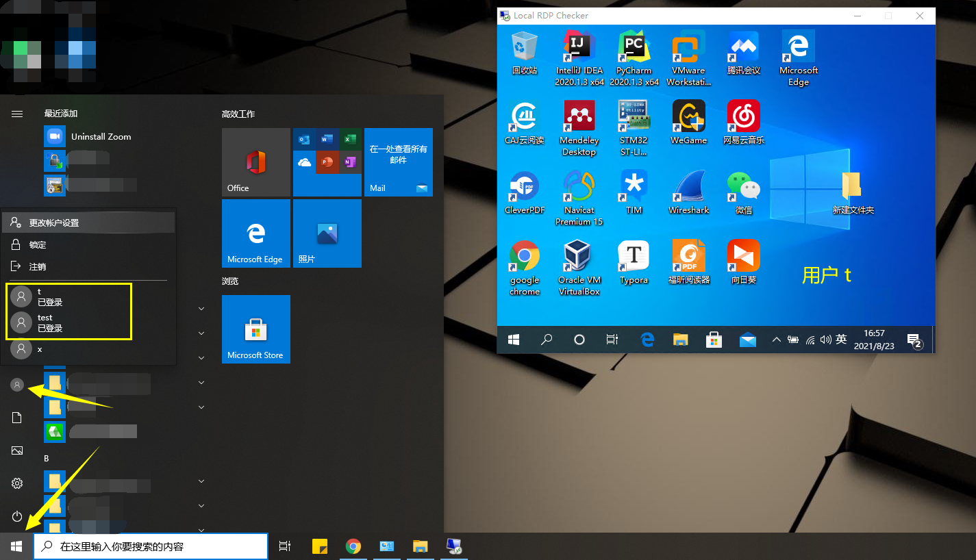Click 英 input method indicator in RDP
The width and height of the screenshot is (976, 560).
(x=841, y=339)
